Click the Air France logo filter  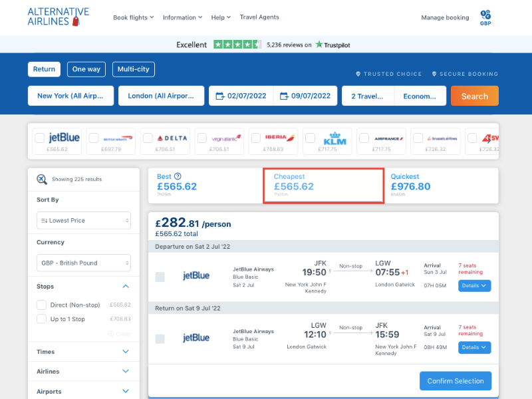(x=389, y=139)
